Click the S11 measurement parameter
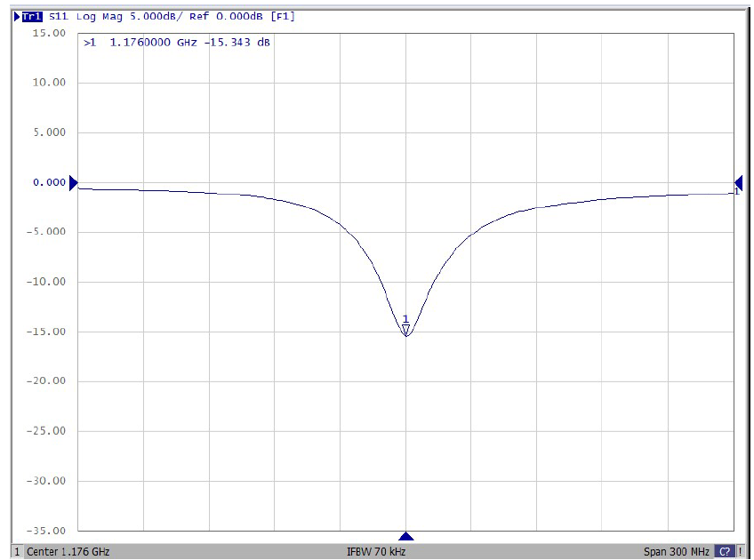The width and height of the screenshot is (754, 560). (58, 16)
